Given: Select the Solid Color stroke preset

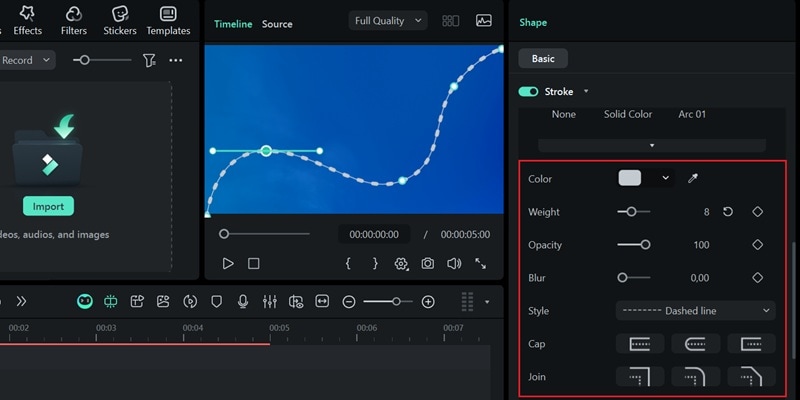Looking at the screenshot, I should point(628,114).
